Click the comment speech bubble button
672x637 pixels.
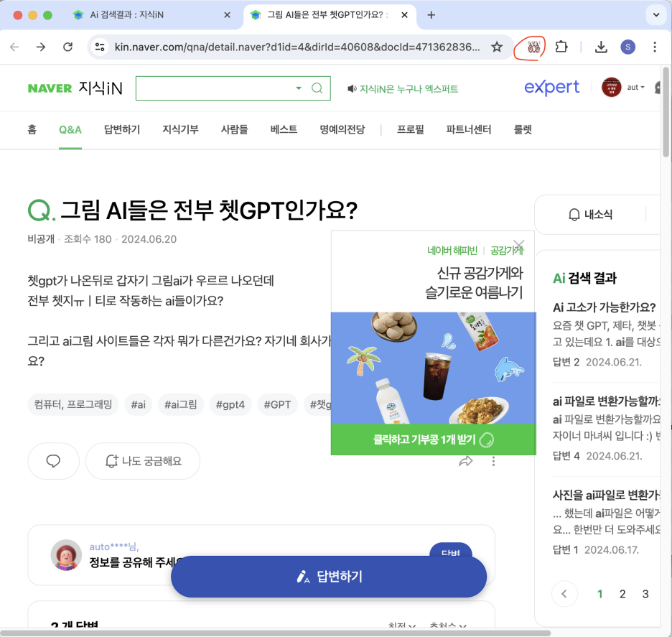pyautogui.click(x=53, y=461)
